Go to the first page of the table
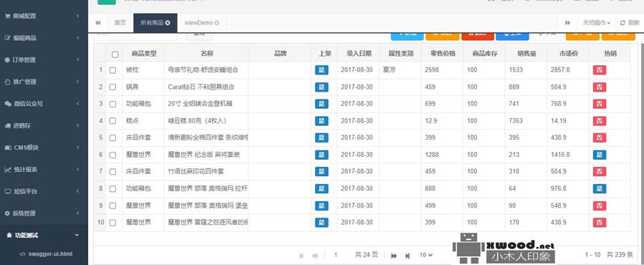The width and height of the screenshot is (644, 265). click(x=301, y=256)
